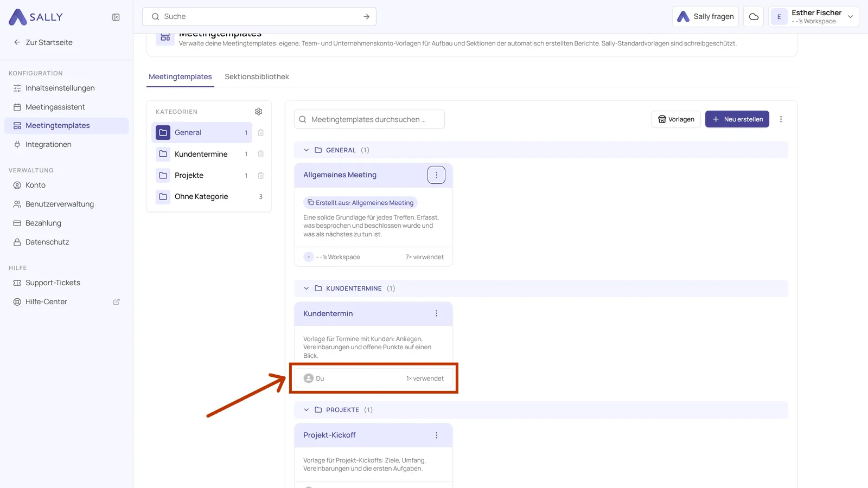Collapse the sidebar with panel toggle icon
Viewport: 868px width, 488px height.
coord(116,17)
